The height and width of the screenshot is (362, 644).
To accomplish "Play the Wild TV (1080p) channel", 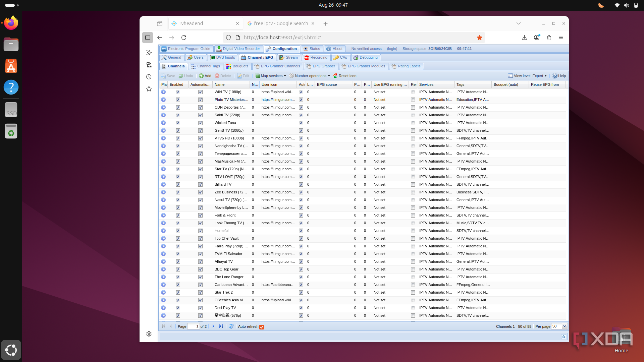I will click(x=163, y=92).
